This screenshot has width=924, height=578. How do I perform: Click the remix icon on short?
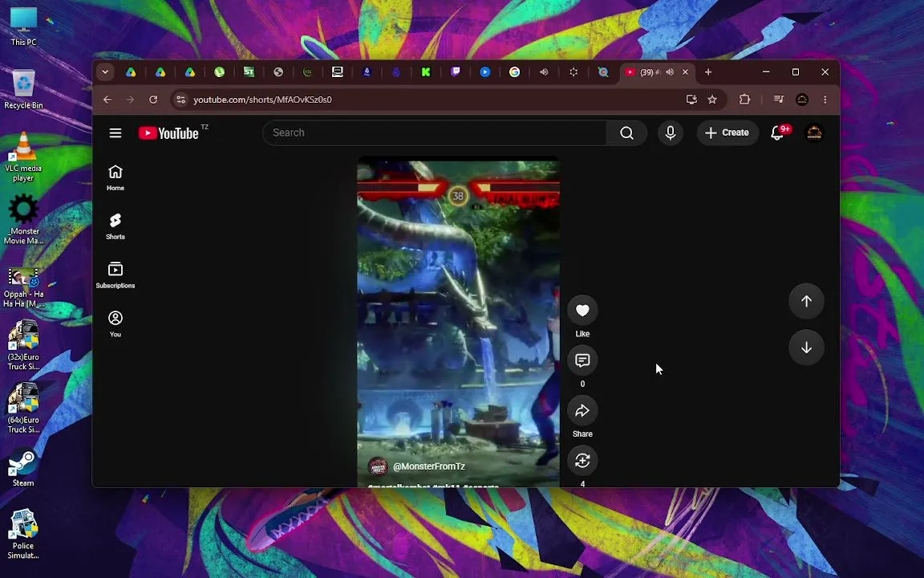(x=582, y=461)
